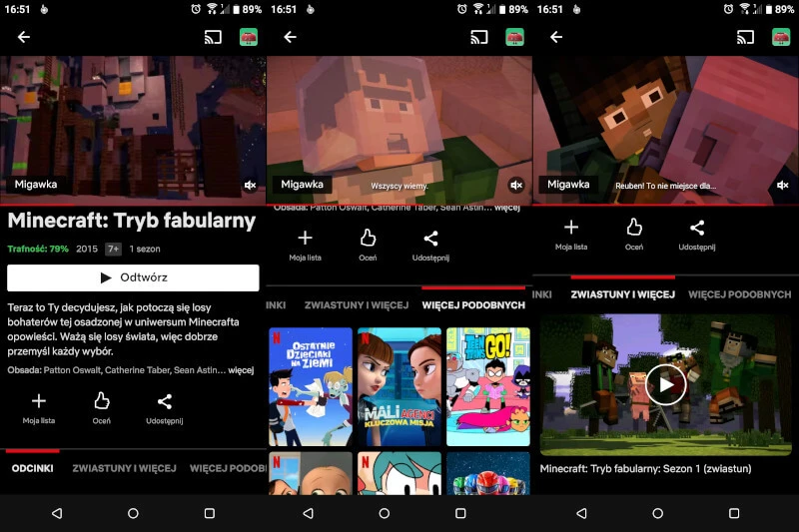799x532 pixels.
Task: Open Ostatnie Dzieciaki na Ziemi poster
Action: click(x=311, y=387)
